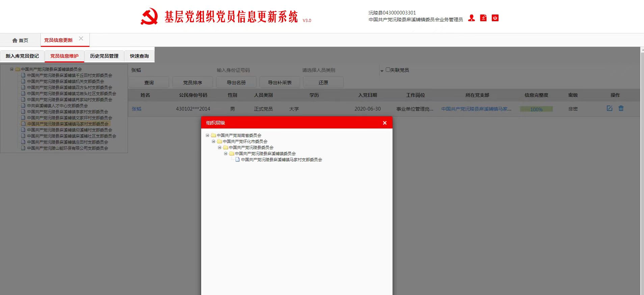Focus the 输入身份证号码 input field
Image resolution: width=644 pixels, height=295 pixels.
[257, 70]
